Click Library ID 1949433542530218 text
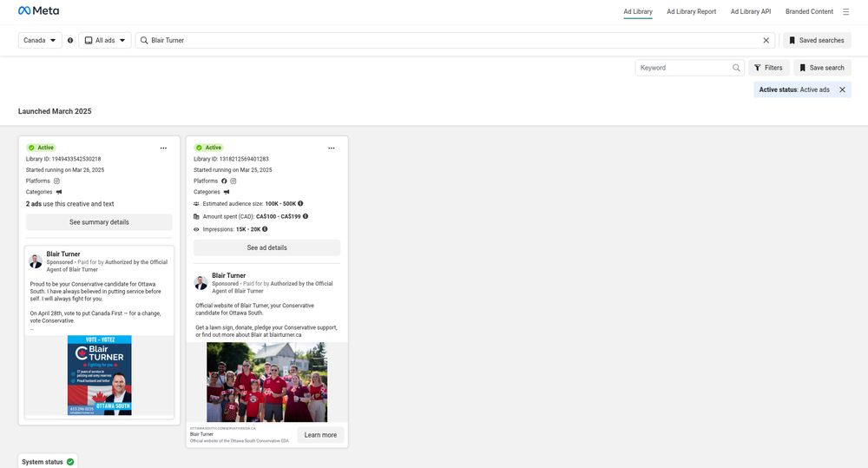This screenshot has height=468, width=868. pyautogui.click(x=63, y=159)
